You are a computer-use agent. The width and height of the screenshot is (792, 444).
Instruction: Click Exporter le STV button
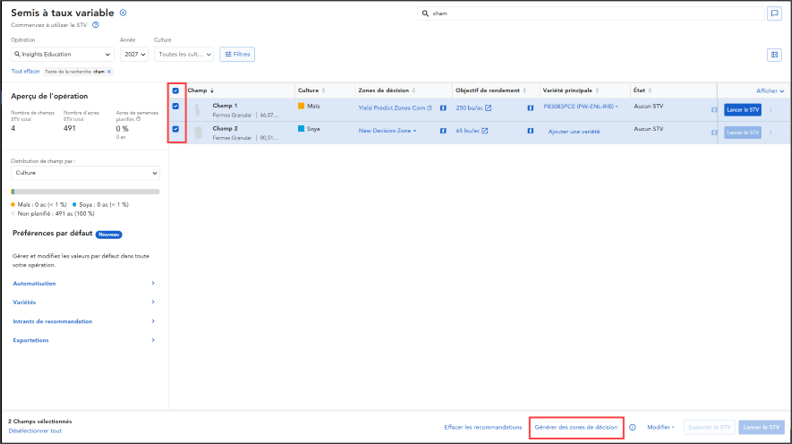coord(709,427)
